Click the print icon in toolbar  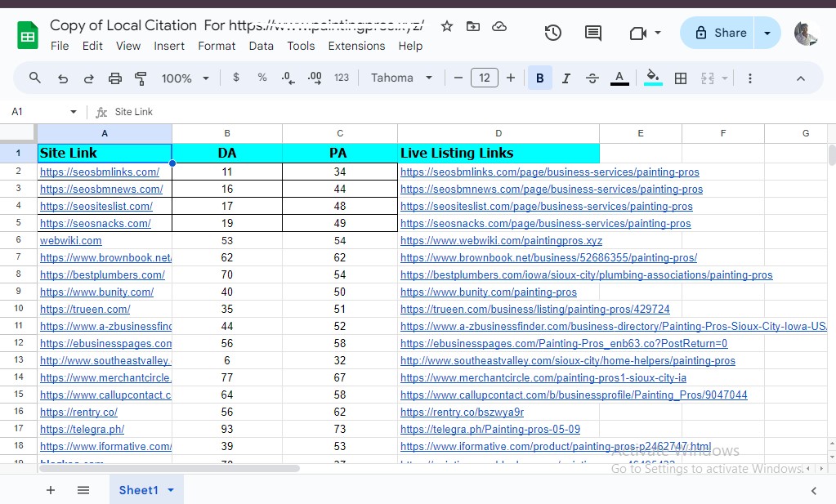click(x=115, y=78)
